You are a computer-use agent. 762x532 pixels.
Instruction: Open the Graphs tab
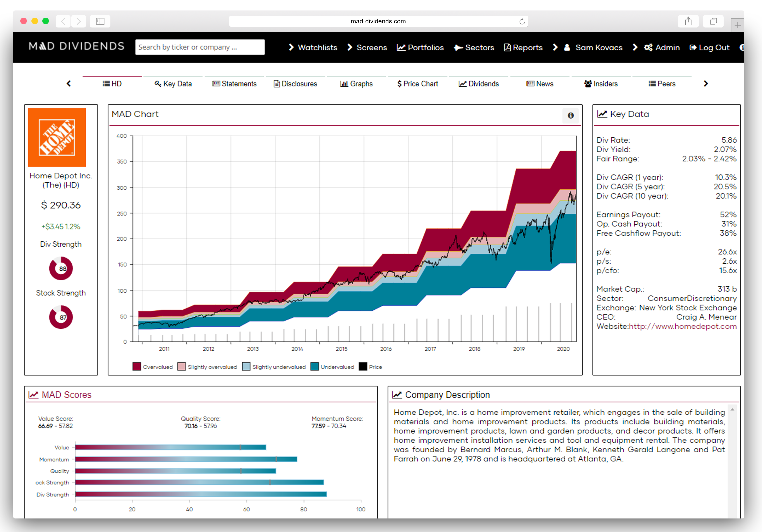(356, 84)
